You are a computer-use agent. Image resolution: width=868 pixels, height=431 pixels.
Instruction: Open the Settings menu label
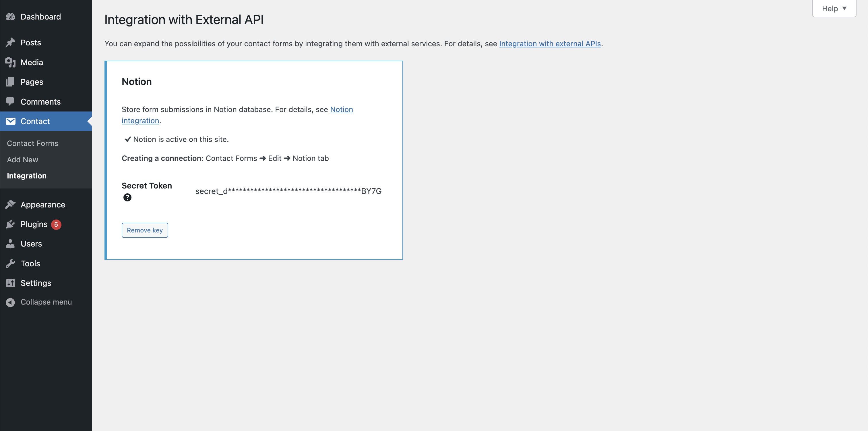click(x=36, y=283)
